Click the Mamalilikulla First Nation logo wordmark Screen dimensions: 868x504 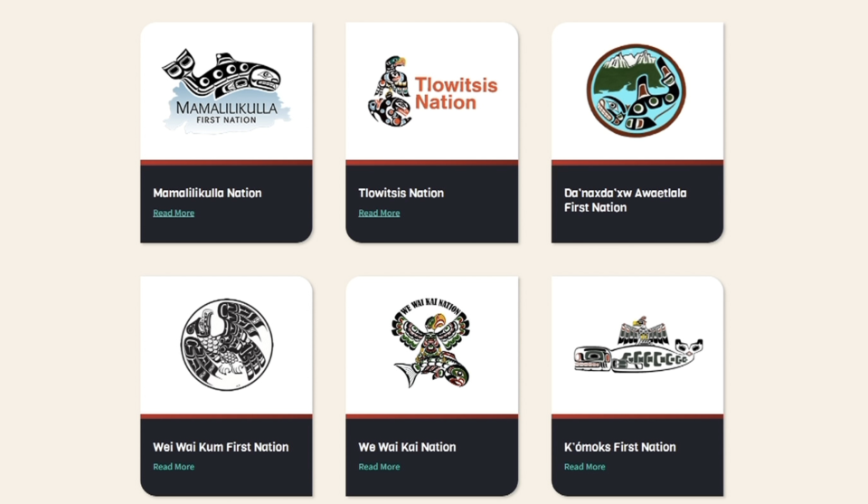[226, 112]
